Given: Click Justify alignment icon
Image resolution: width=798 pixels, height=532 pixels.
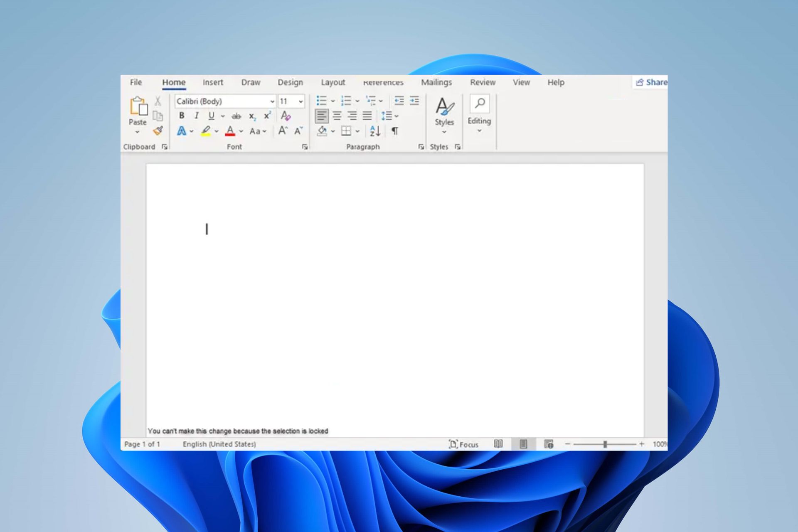Looking at the screenshot, I should coord(367,116).
